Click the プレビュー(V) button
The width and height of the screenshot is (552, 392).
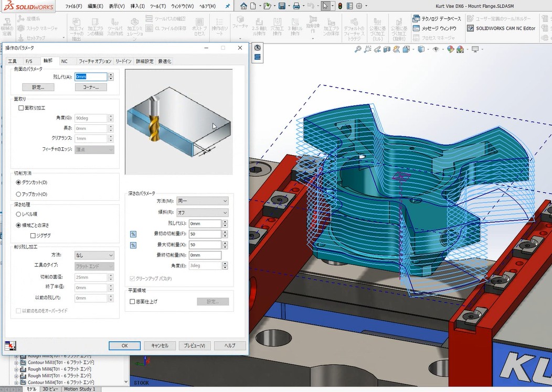(194, 346)
